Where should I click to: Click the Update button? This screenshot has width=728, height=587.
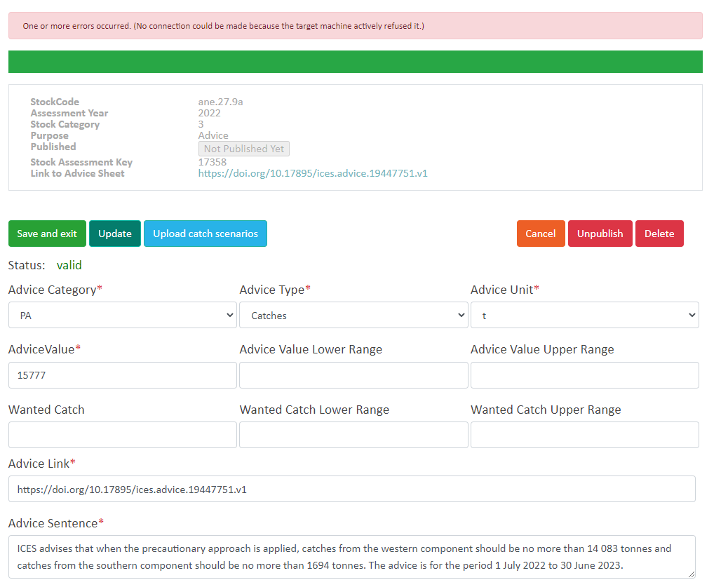(114, 233)
